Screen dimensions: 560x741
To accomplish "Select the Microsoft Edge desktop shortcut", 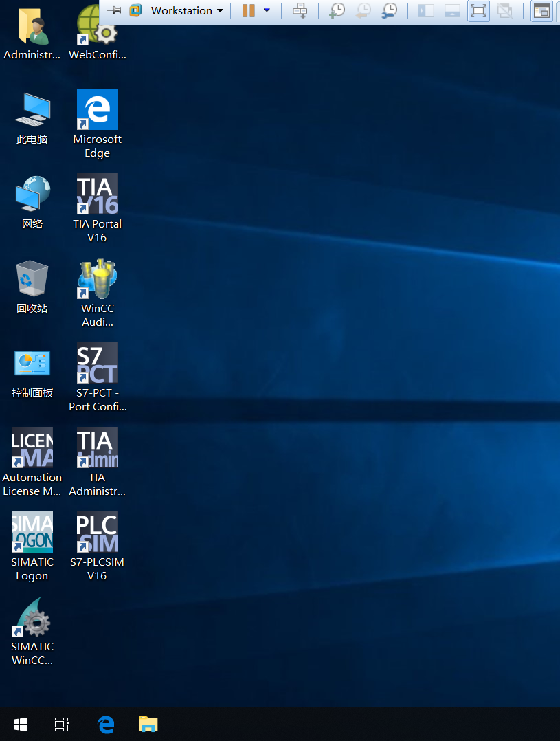I will pos(97,110).
